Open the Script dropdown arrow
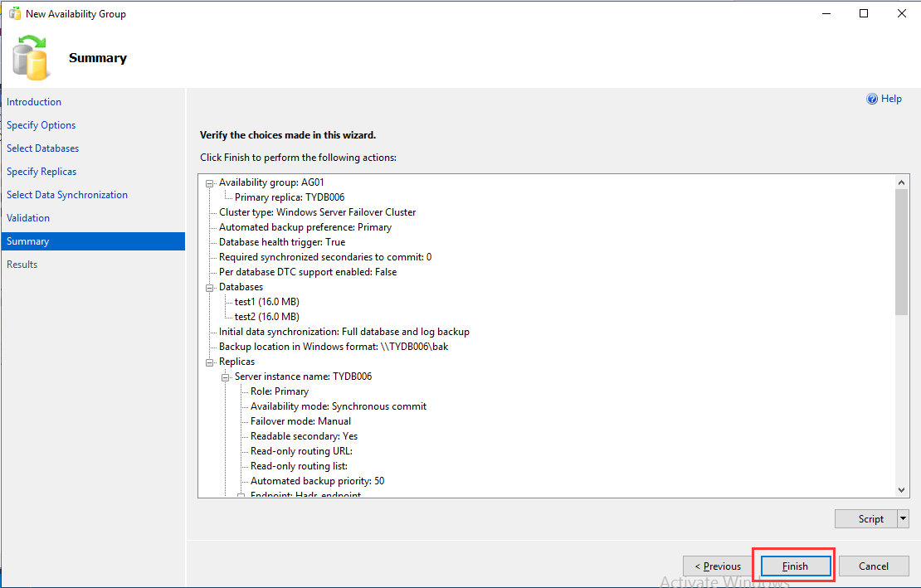The image size is (921, 588). (x=904, y=519)
